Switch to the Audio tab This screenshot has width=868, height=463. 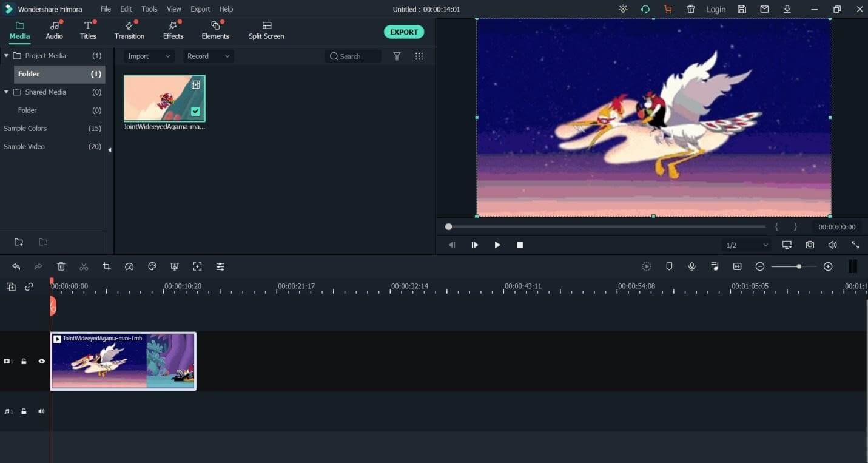[x=55, y=30]
